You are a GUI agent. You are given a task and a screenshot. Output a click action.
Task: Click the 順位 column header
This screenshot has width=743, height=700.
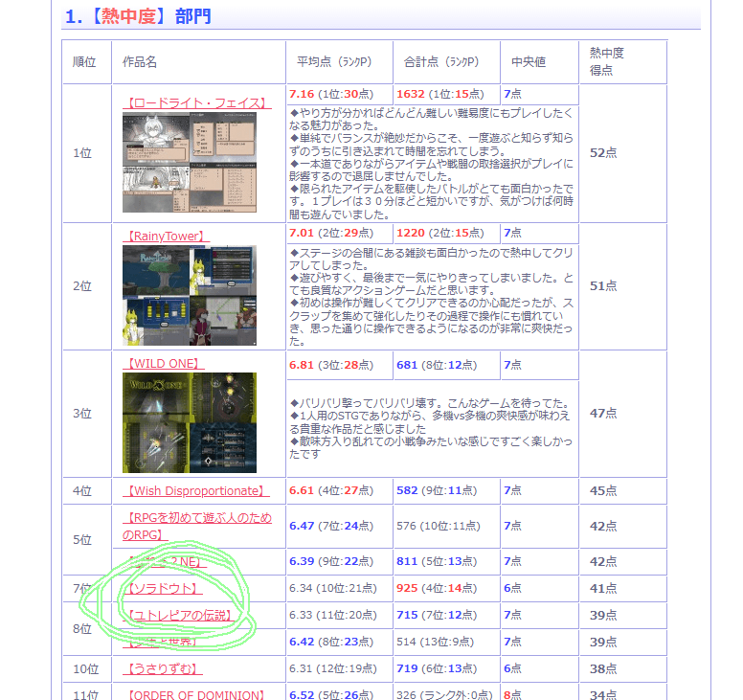85,62
